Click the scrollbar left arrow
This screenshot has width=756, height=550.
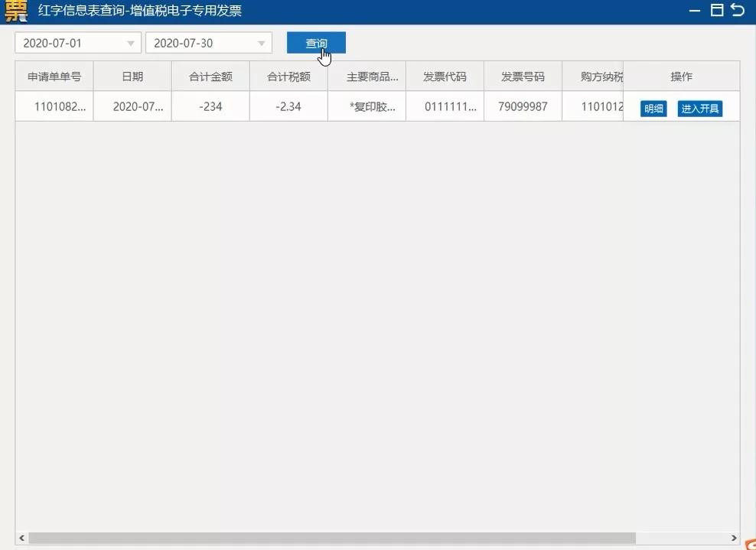coord(22,539)
